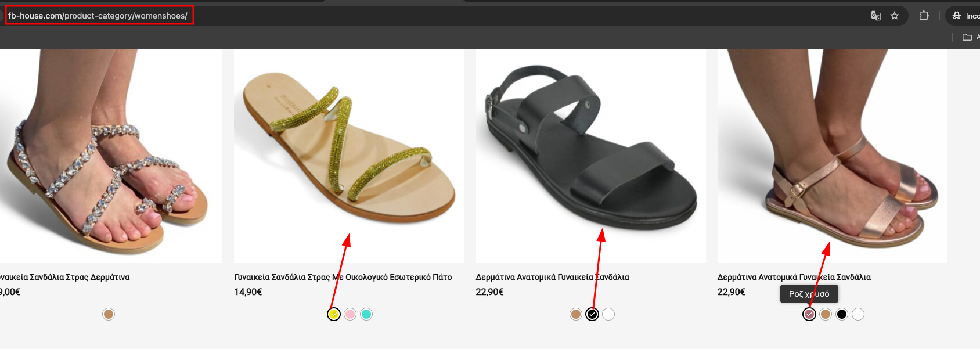
Task: Select tan swatch under black anatomic sandal
Action: point(576,314)
